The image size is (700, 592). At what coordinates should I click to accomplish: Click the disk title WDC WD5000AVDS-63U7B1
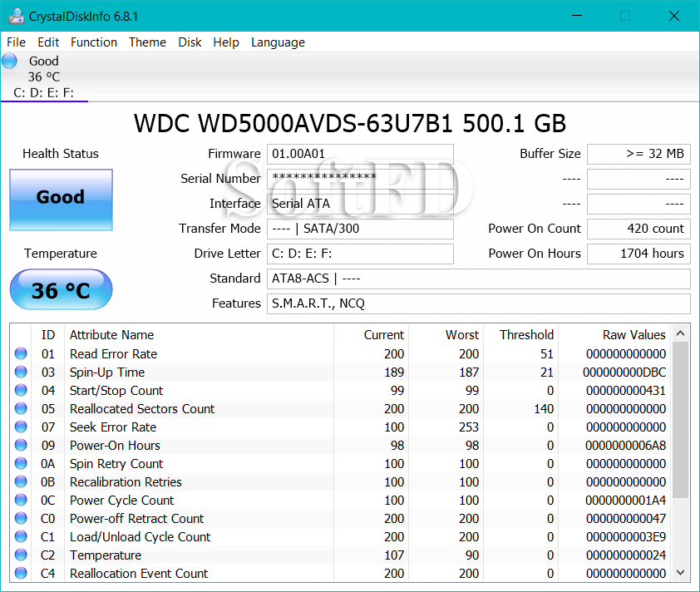coord(293,124)
